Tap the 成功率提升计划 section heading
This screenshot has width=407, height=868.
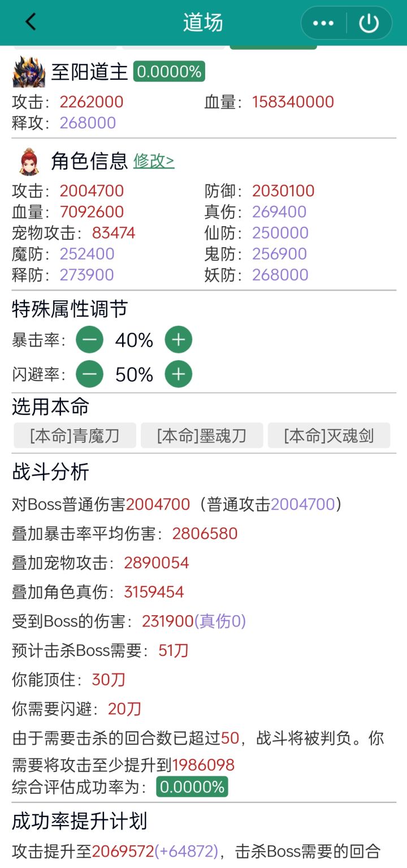[x=79, y=821]
